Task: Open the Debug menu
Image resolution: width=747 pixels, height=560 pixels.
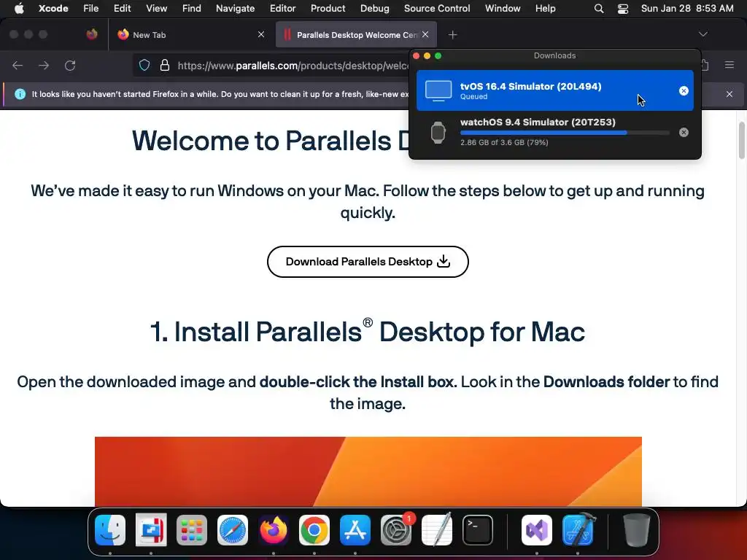Action: pos(374,8)
